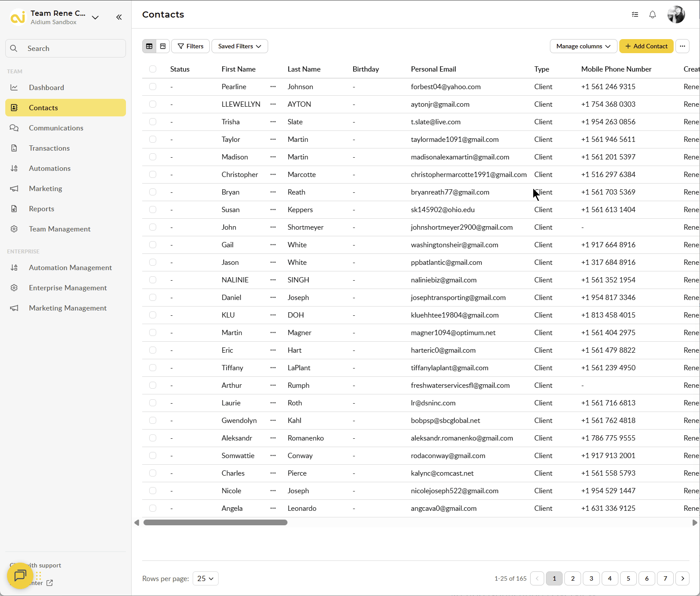Open row actions for Pearline Johnson
700x596 pixels.
[x=273, y=87]
